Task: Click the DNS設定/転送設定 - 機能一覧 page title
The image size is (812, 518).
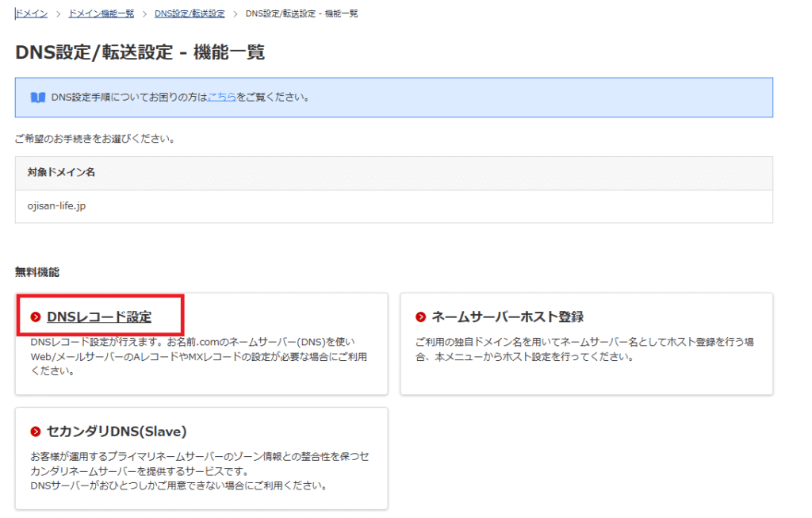Action: pos(140,52)
